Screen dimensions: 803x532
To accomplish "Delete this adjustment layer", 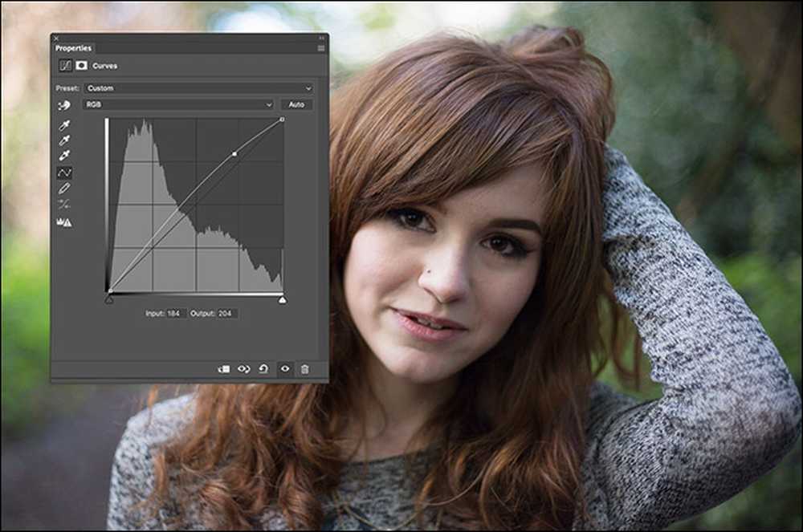I will pyautogui.click(x=304, y=369).
